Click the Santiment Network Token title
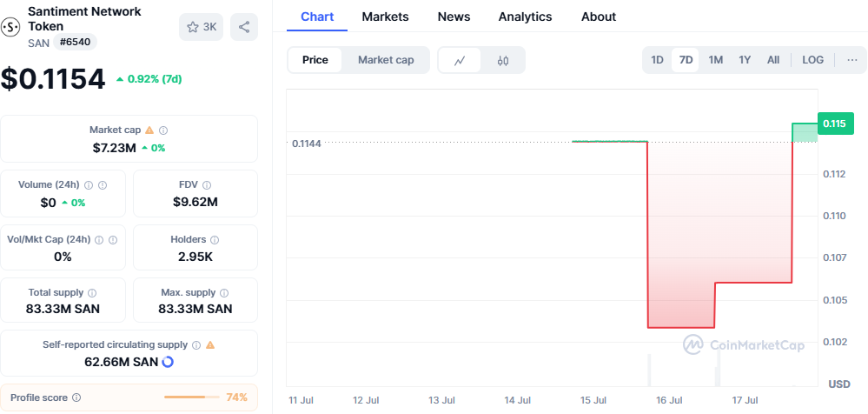Viewport: 868px width, 414px height. point(84,19)
